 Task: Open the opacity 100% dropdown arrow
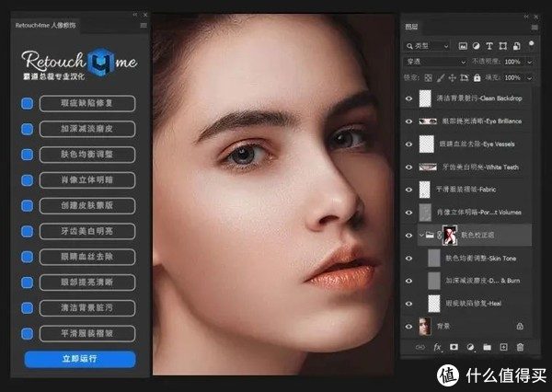tap(531, 63)
